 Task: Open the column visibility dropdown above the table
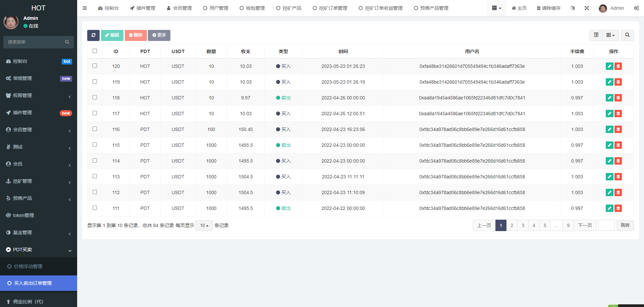tap(610, 35)
